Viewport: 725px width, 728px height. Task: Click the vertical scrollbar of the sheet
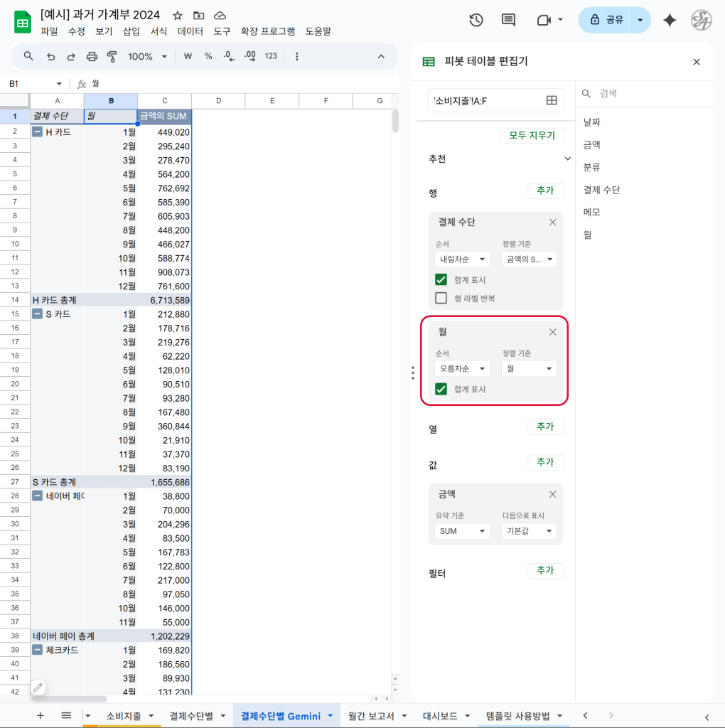tap(395, 122)
